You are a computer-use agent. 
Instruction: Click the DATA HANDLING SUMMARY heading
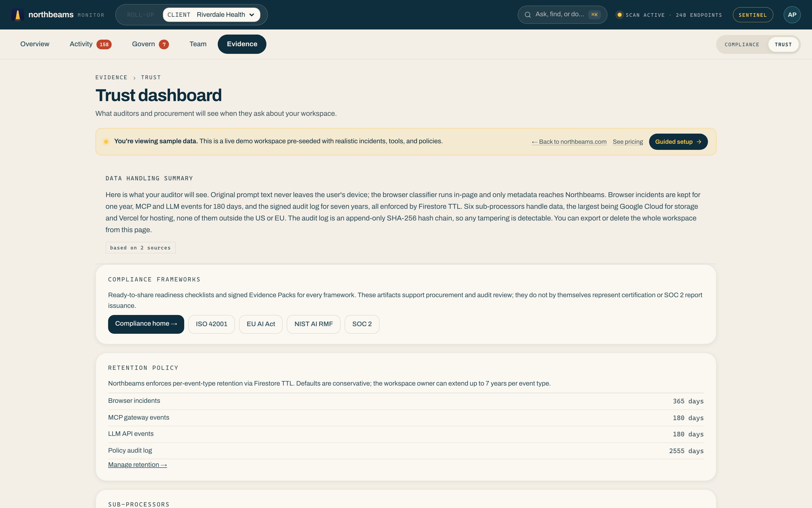pos(149,178)
